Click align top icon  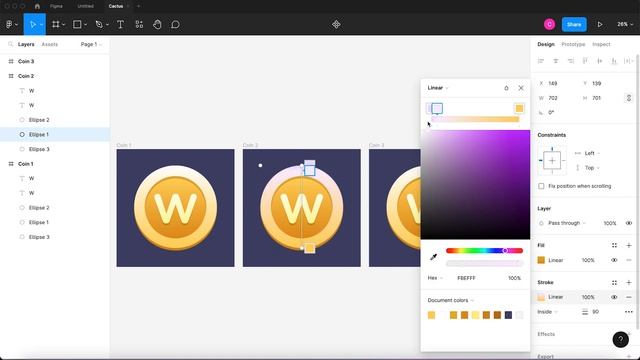coord(585,61)
